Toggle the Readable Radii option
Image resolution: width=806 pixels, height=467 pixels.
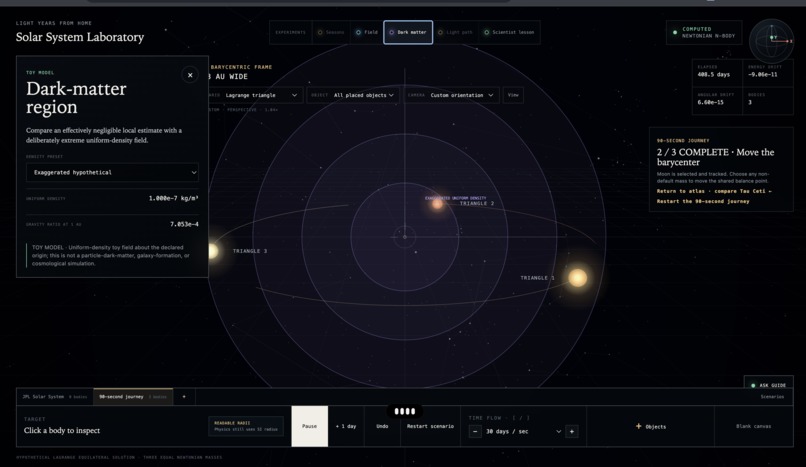pyautogui.click(x=246, y=426)
